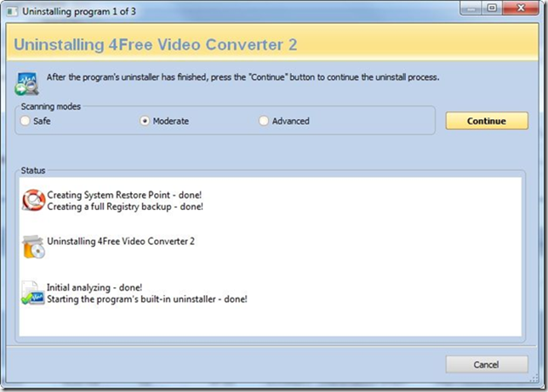Click 'Creating a full Registry backup' status line
548x392 pixels.
tap(125, 207)
